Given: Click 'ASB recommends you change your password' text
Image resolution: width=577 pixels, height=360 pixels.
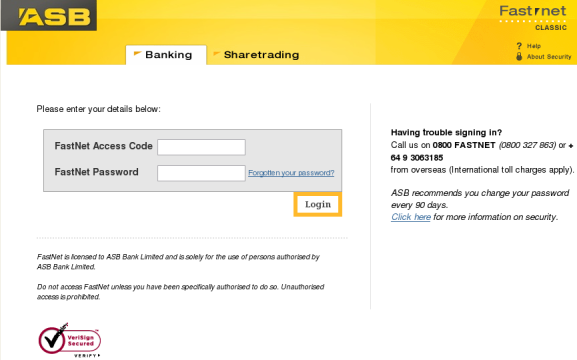Looking at the screenshot, I should [x=480, y=199].
